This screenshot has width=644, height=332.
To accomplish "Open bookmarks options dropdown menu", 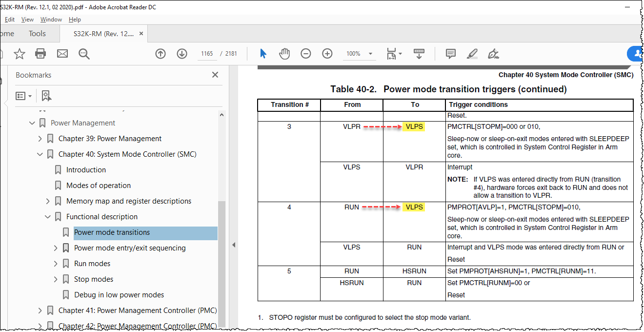I will (23, 96).
